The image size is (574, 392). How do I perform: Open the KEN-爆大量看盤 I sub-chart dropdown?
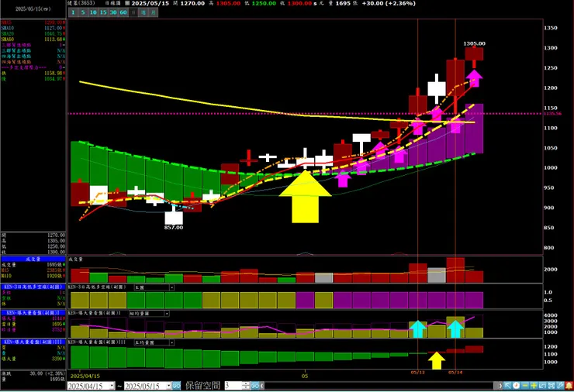point(167,314)
